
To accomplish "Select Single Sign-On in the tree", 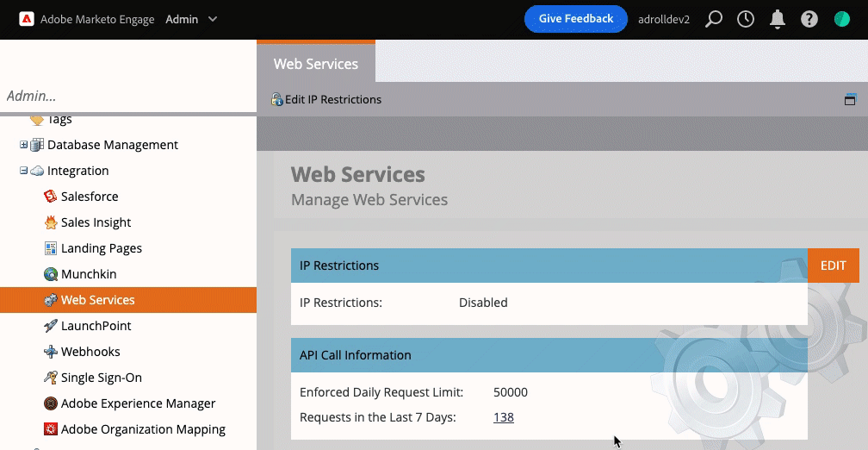I will 102,378.
